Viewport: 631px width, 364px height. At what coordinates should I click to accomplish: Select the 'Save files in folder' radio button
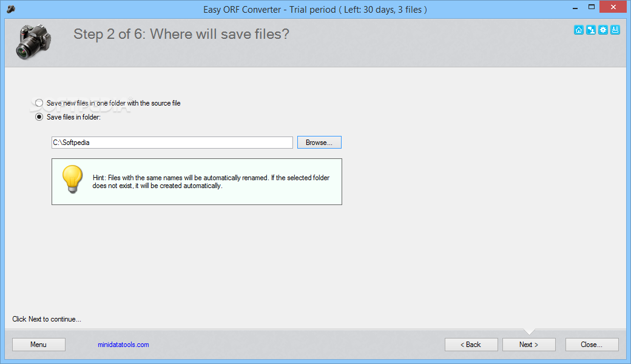point(39,117)
